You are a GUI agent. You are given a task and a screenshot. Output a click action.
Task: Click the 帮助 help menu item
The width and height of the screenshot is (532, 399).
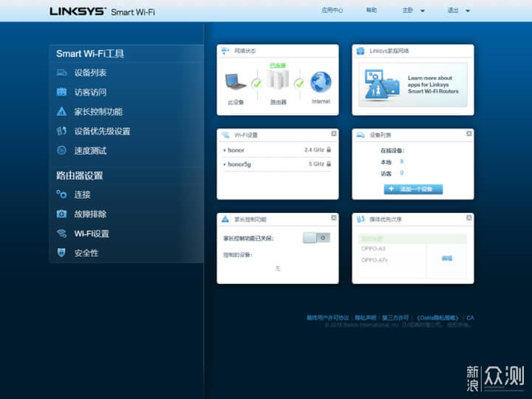[371, 10]
